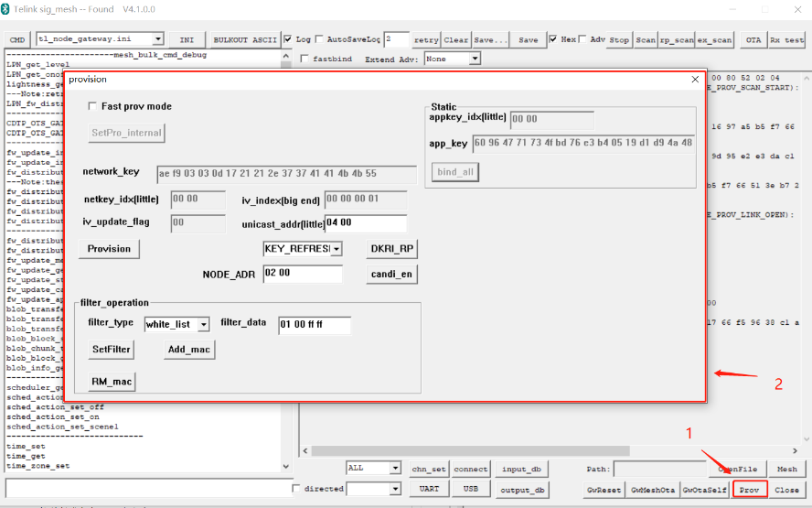Click the OTA toolbar button
This screenshot has height=508, width=812.
coord(753,40)
